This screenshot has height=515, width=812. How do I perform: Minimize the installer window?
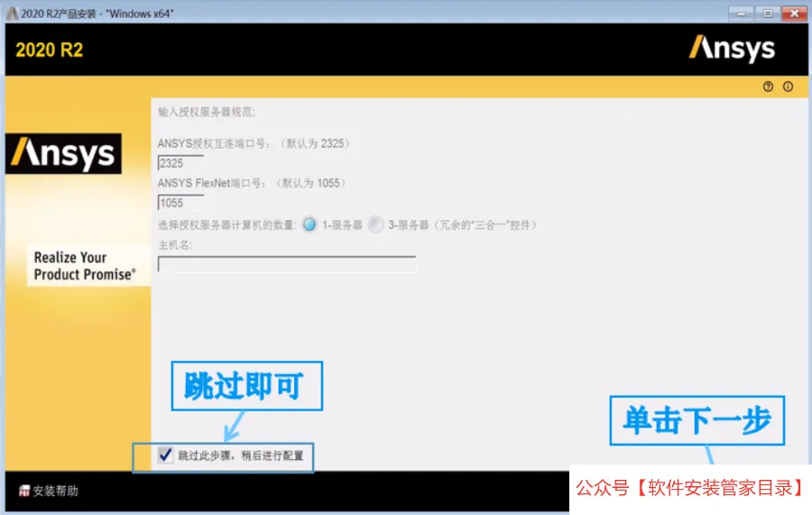tap(741, 14)
